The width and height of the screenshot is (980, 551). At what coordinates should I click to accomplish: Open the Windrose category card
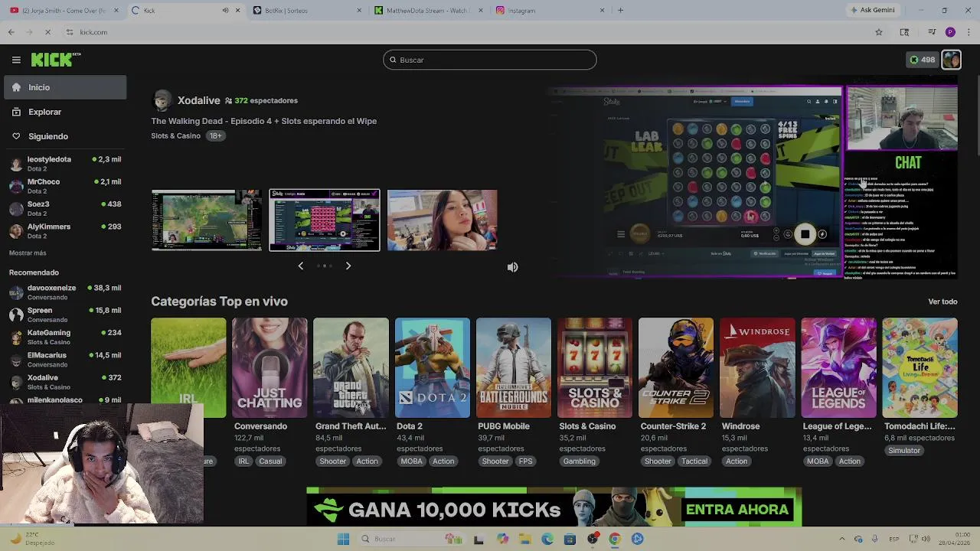click(x=757, y=367)
